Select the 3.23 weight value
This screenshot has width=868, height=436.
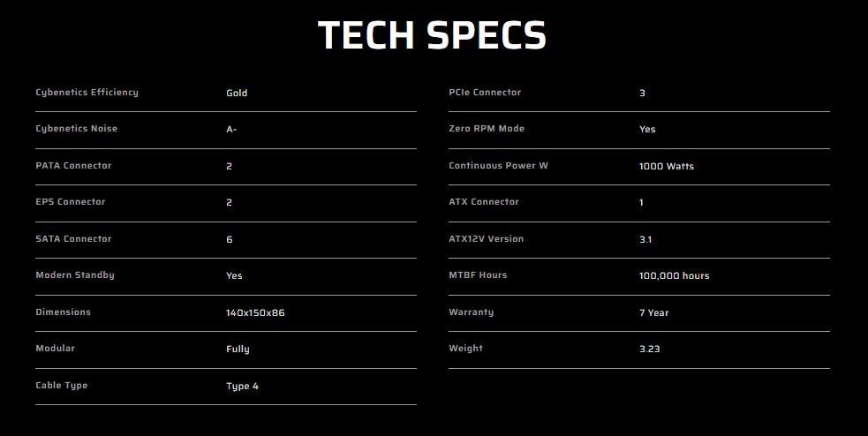click(x=650, y=349)
